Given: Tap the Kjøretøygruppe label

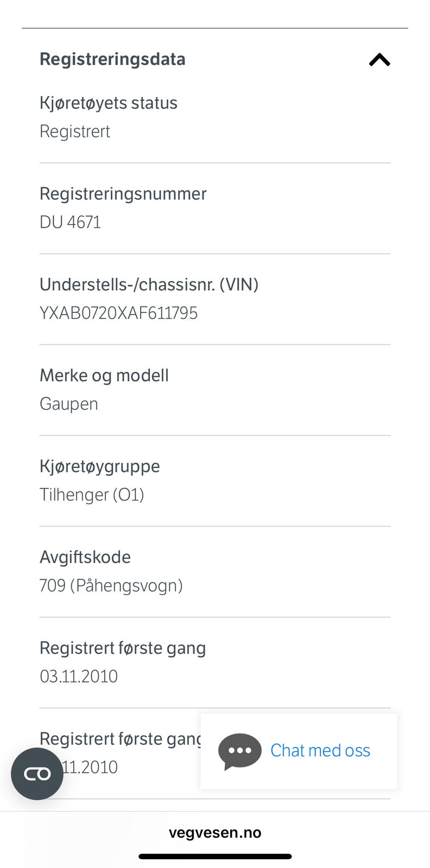Looking at the screenshot, I should (x=100, y=466).
